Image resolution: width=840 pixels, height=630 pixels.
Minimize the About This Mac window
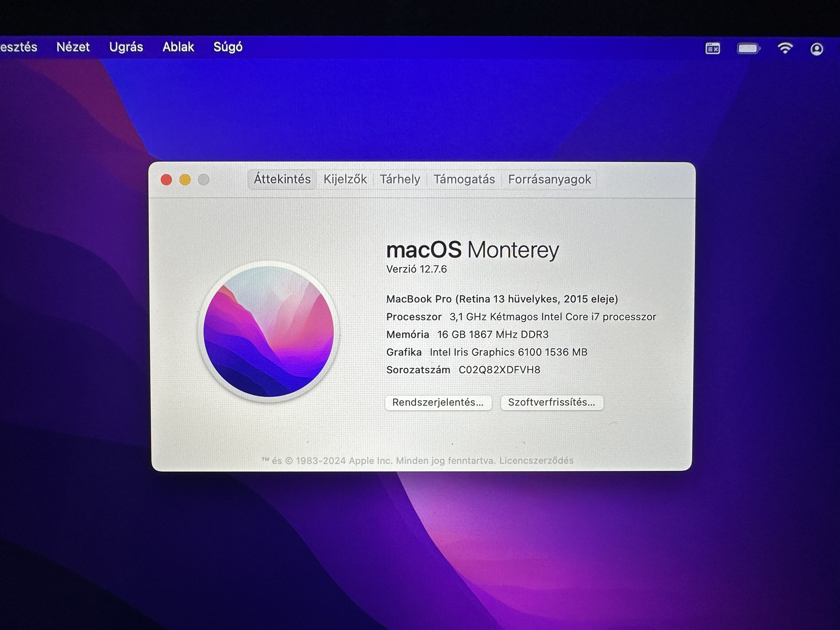pyautogui.click(x=185, y=179)
